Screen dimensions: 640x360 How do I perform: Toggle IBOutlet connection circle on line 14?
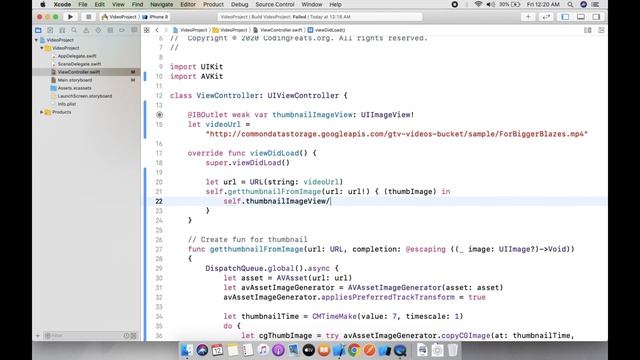point(160,115)
